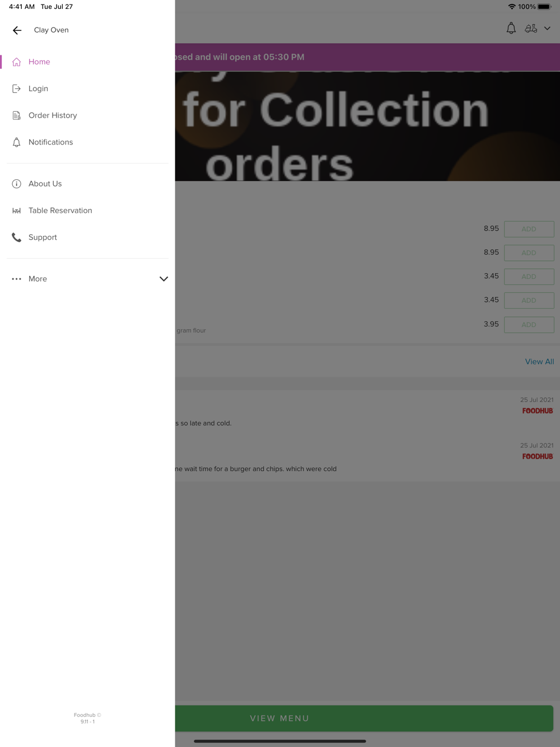Click the Wi-Fi status icon
Image resolution: width=560 pixels, height=747 pixels.
(512, 7)
